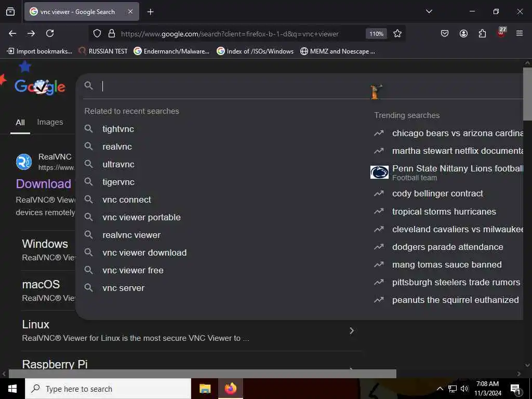Open the red extension with 27 badge
The image size is (532, 399).
(501, 33)
